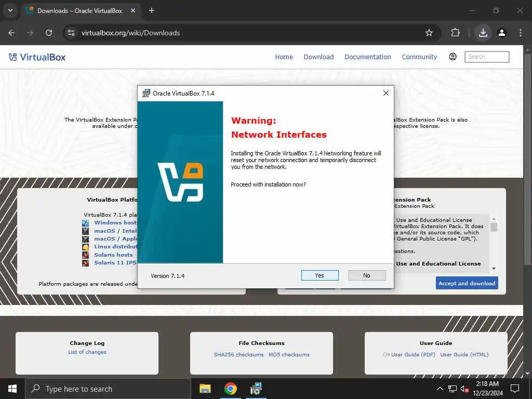This screenshot has height=399, width=532.
Task: Reload the VirtualBox downloads page
Action: click(x=49, y=33)
